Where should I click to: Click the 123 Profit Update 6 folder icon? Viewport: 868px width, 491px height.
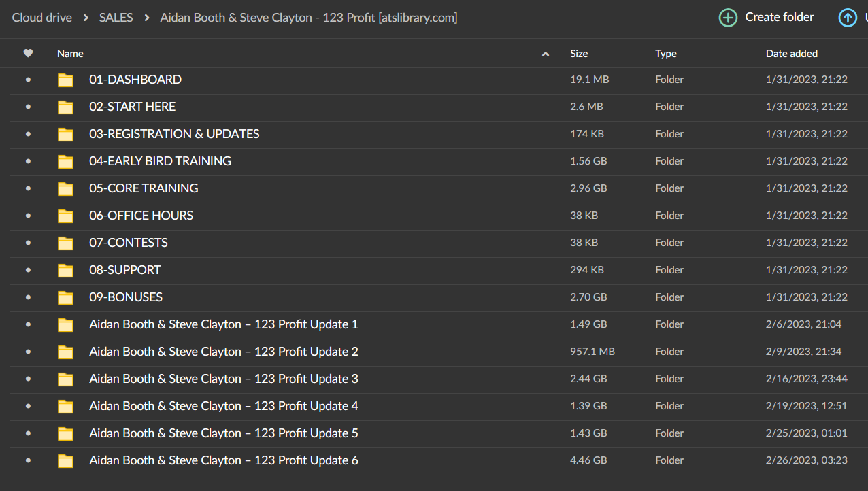[x=65, y=460]
